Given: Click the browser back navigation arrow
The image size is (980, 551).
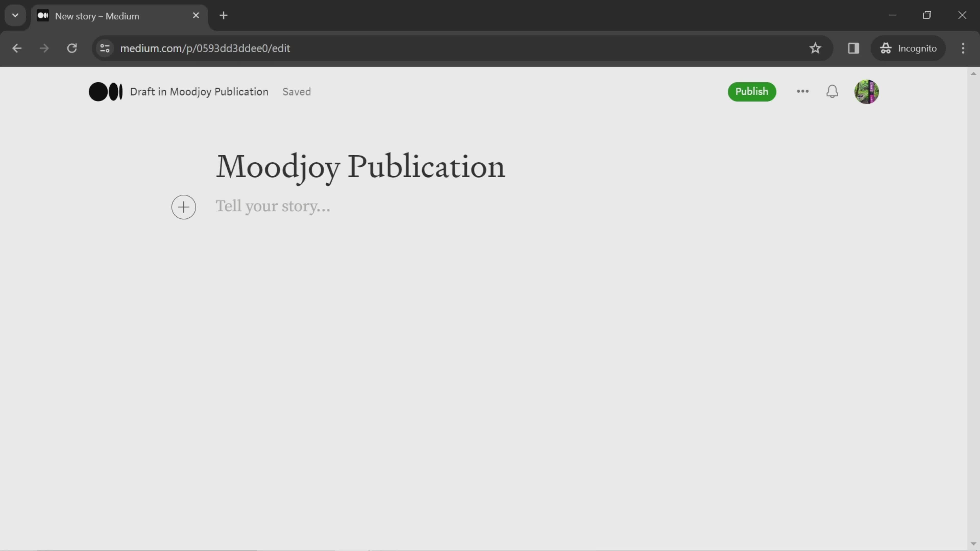Looking at the screenshot, I should (17, 48).
